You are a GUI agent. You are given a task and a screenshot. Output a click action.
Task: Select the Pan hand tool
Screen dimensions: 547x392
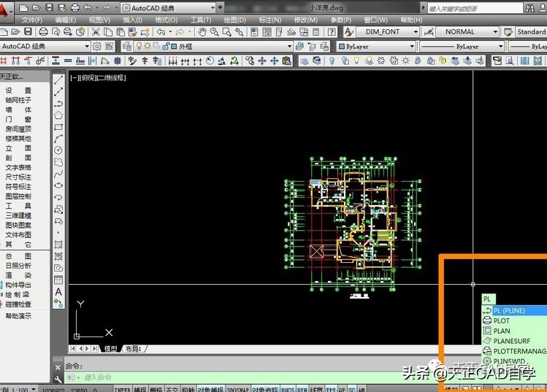point(202,32)
